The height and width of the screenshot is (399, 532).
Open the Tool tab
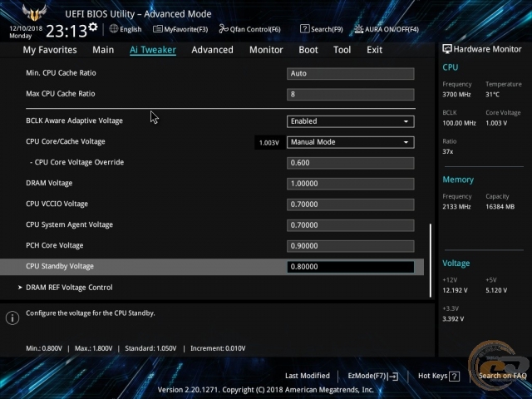(x=342, y=50)
